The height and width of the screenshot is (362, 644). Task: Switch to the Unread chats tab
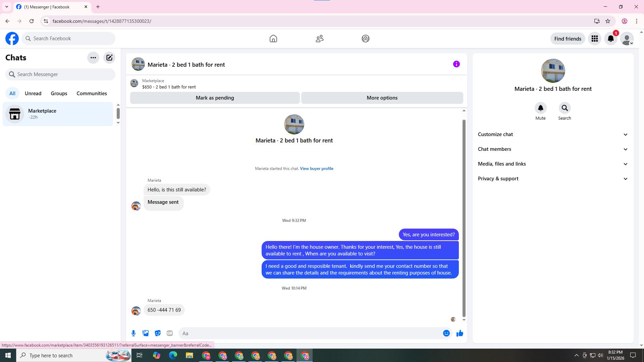click(x=33, y=94)
